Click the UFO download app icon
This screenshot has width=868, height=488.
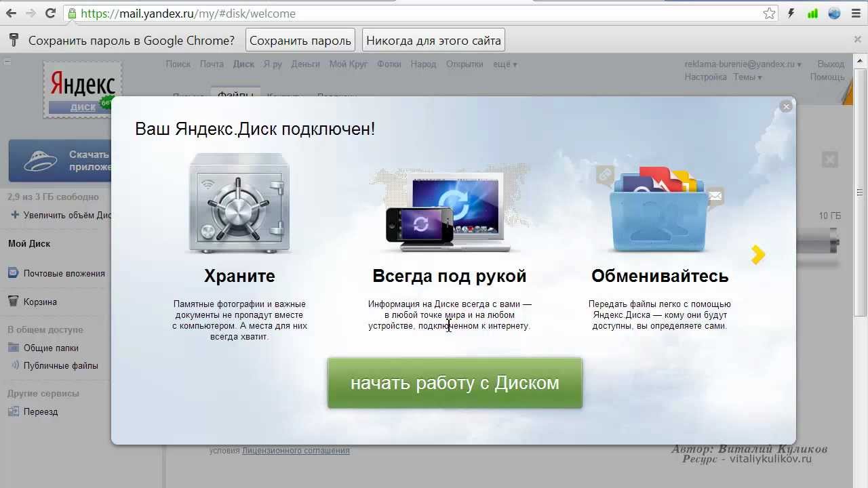(x=41, y=161)
